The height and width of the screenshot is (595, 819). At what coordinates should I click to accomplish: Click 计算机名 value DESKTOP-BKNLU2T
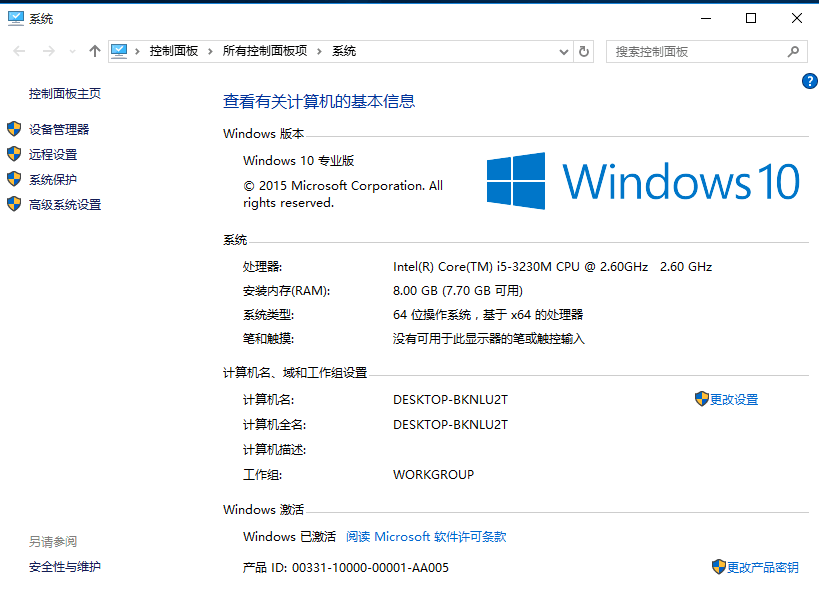[450, 400]
